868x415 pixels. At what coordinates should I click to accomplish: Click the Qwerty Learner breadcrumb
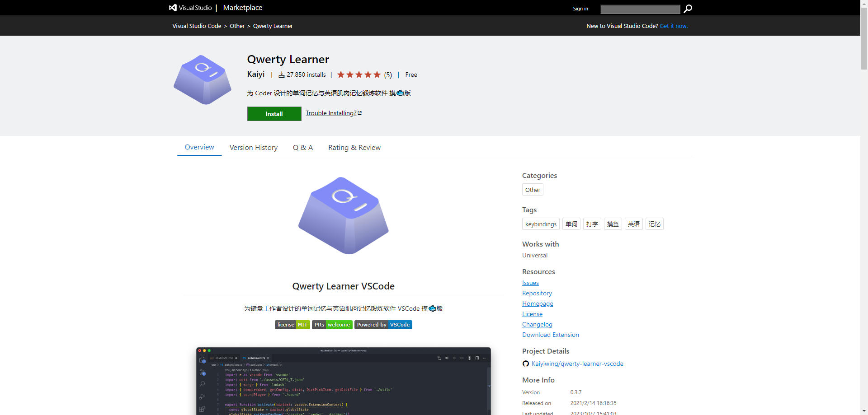[x=273, y=26]
